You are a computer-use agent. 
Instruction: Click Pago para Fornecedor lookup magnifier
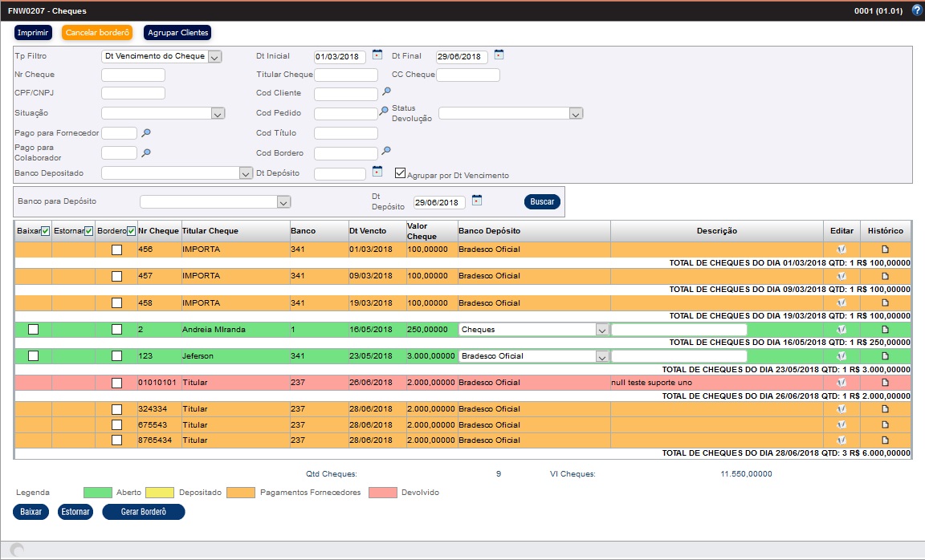click(146, 132)
